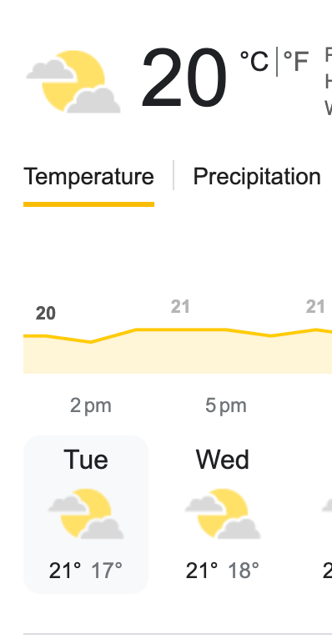Switch units to °C
332x644 pixels.
pyautogui.click(x=254, y=62)
